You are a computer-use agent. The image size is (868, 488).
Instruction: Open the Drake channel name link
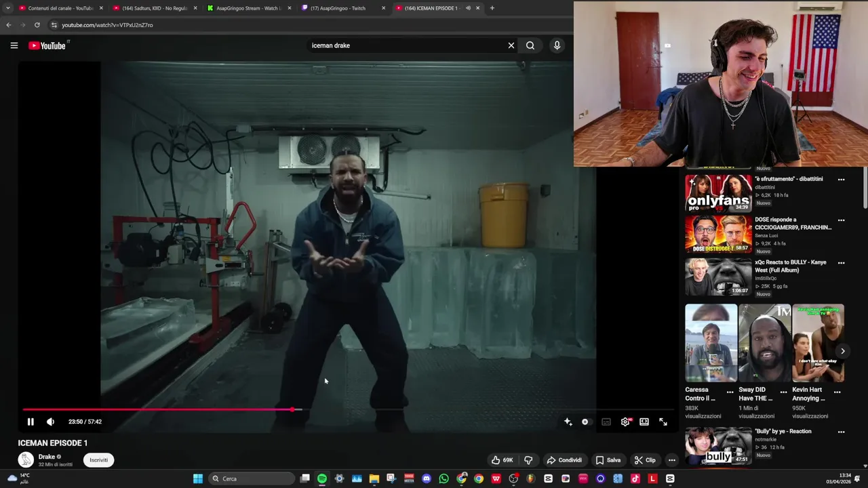click(47, 457)
